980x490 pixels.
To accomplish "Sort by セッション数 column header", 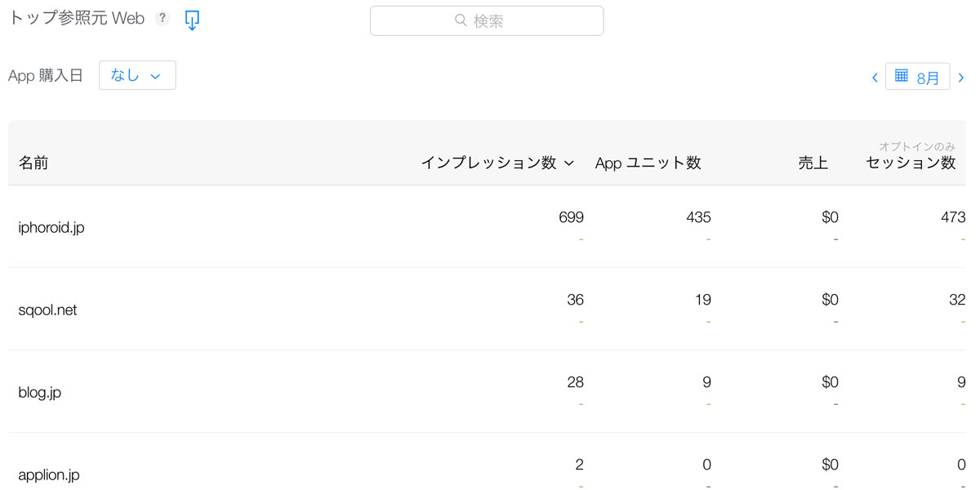I will pyautogui.click(x=911, y=163).
